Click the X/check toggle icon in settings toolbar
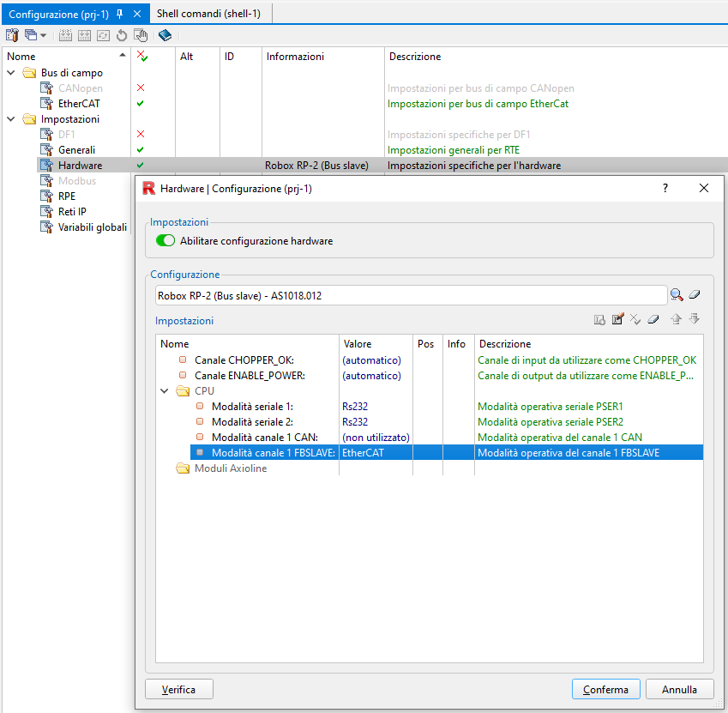Screen dimensions: 728x713 coord(635,319)
